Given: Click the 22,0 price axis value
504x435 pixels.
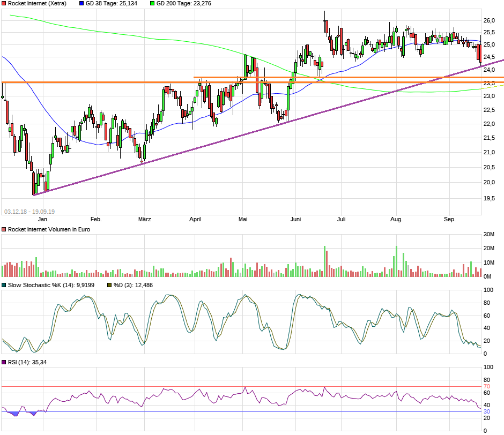Looking at the screenshot, I should [x=489, y=124].
